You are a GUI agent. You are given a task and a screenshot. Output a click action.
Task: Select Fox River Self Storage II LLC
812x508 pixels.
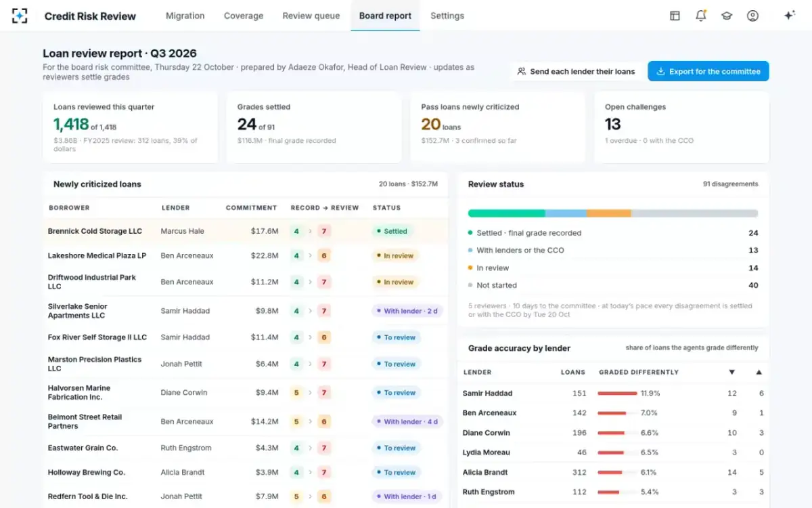[97, 337]
